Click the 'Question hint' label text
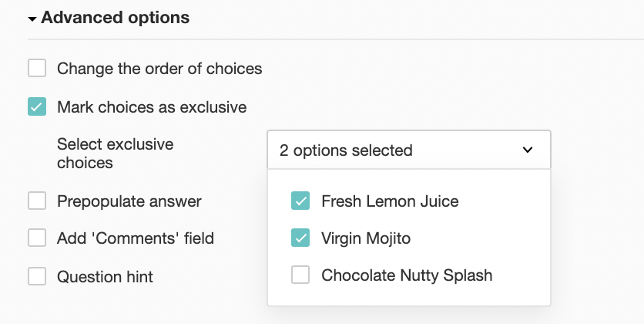Screen dimensions: 644x324 (x=105, y=276)
